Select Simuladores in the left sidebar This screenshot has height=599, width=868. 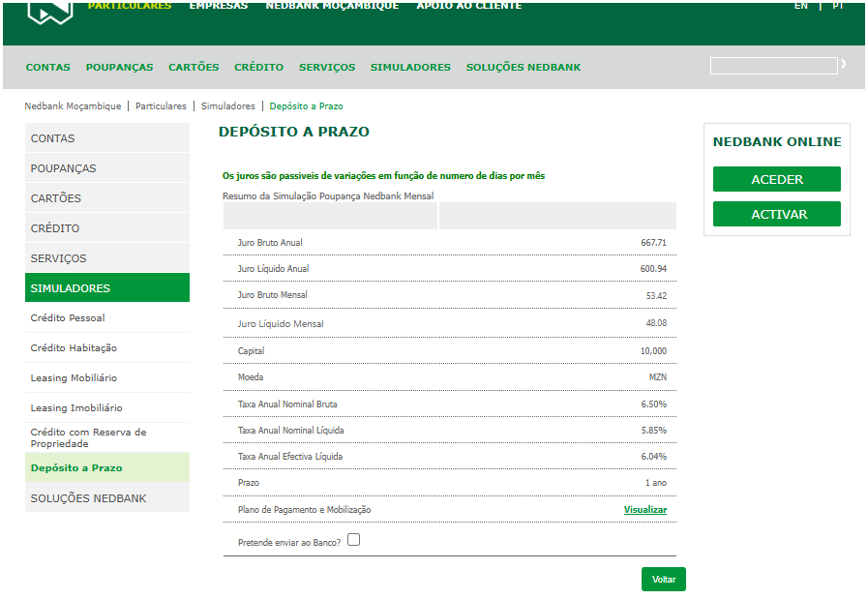pyautogui.click(x=107, y=287)
